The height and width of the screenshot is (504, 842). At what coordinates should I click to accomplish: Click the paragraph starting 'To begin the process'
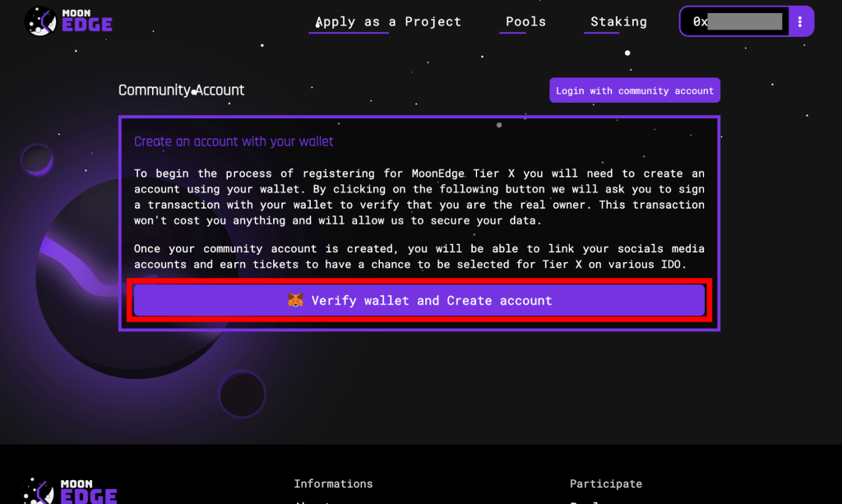point(419,197)
